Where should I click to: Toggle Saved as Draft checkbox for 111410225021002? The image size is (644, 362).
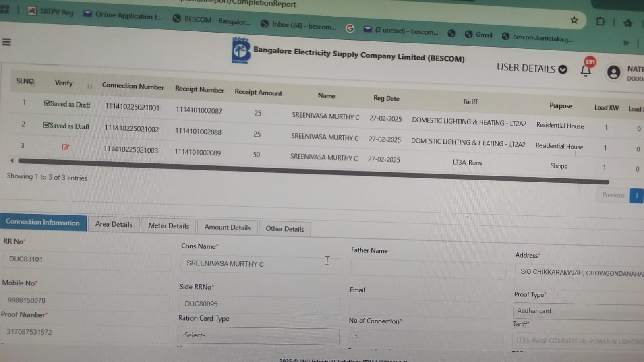(x=46, y=125)
